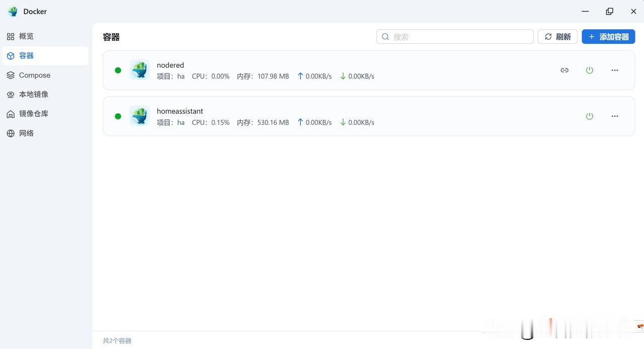
Task: Click the homeassistant container name
Action: pyautogui.click(x=180, y=111)
